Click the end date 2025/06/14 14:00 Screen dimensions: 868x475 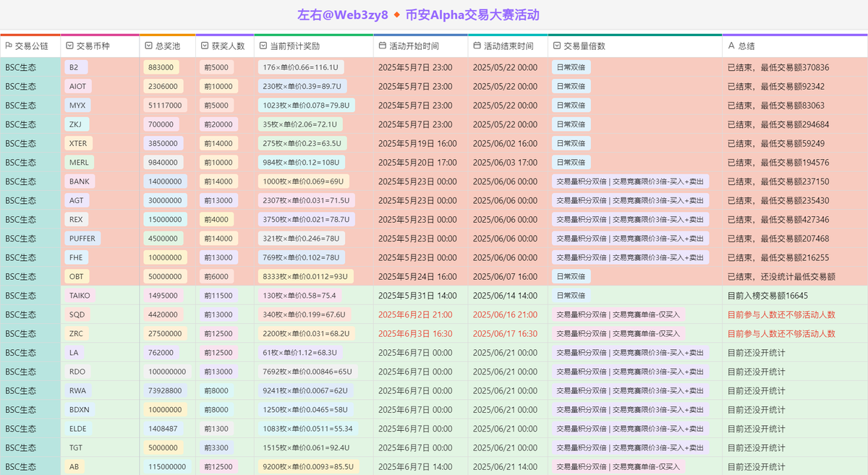pyautogui.click(x=505, y=296)
